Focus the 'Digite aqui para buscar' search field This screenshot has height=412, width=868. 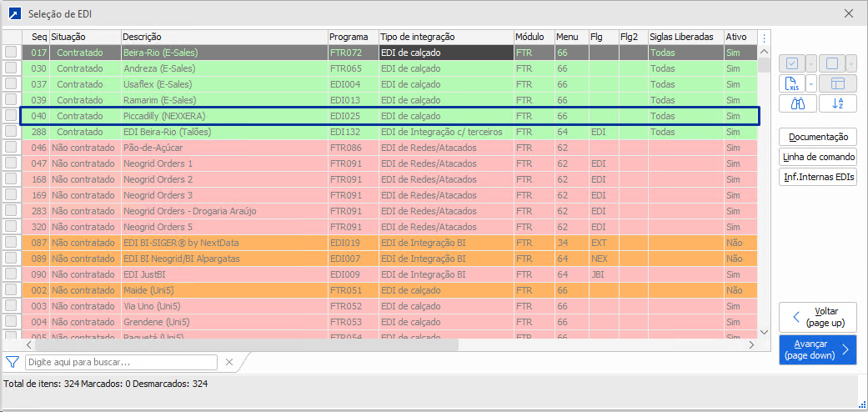(x=121, y=362)
